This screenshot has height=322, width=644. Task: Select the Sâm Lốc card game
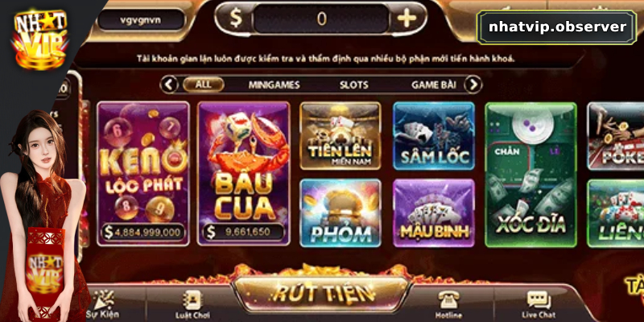[434, 136]
